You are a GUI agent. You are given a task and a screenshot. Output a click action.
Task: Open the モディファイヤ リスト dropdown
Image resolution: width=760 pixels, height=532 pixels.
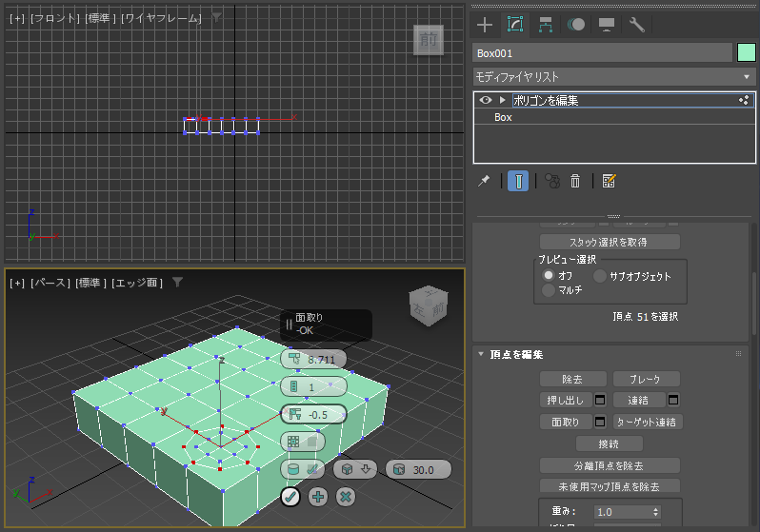tap(613, 76)
